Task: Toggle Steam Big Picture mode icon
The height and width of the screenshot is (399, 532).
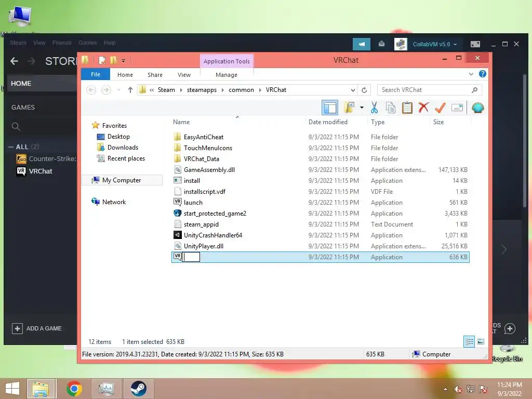Action: (475, 44)
